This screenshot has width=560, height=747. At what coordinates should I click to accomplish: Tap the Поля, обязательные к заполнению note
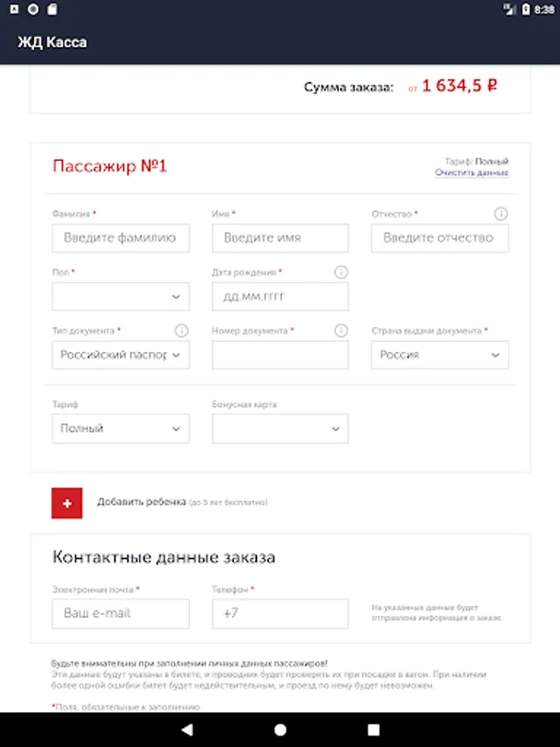pyautogui.click(x=126, y=707)
